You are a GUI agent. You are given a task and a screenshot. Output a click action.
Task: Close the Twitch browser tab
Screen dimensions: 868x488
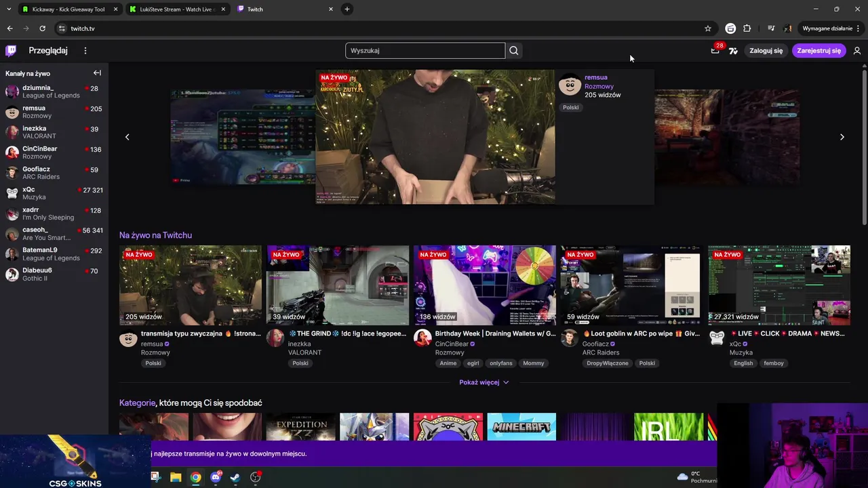coord(331,9)
